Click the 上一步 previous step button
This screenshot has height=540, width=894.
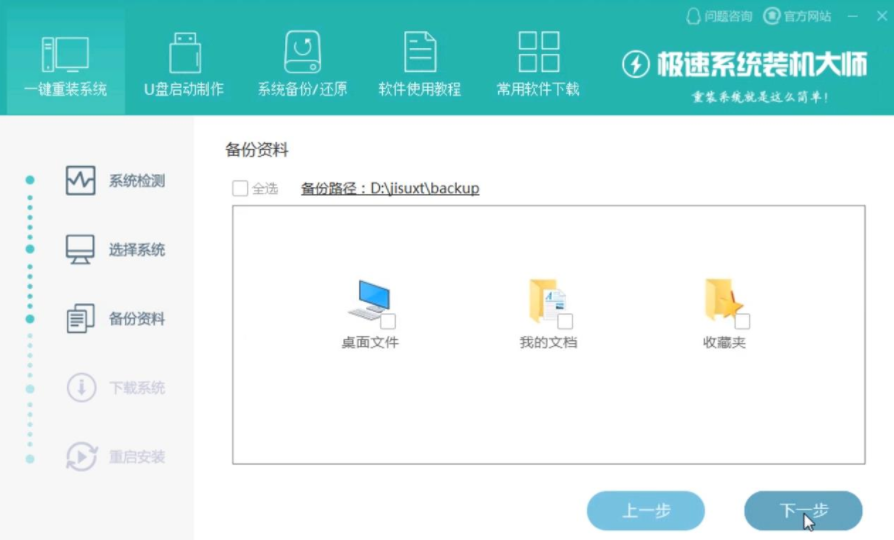pos(645,511)
